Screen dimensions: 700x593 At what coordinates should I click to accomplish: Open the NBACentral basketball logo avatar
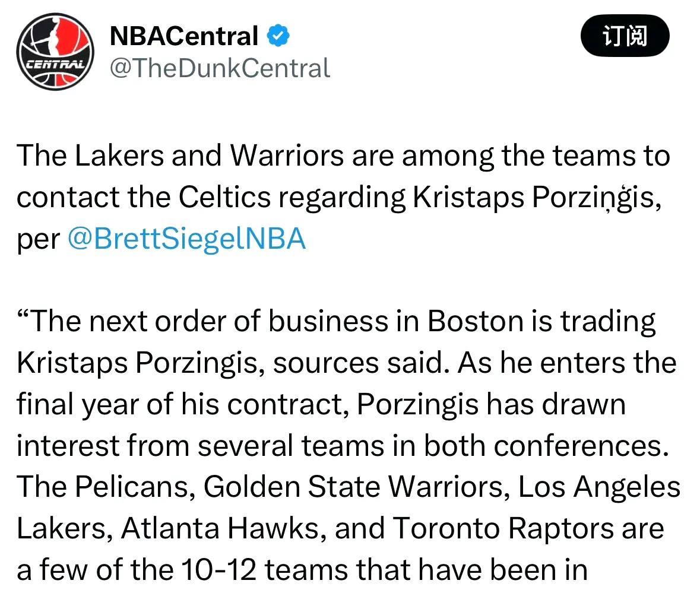pos(55,51)
